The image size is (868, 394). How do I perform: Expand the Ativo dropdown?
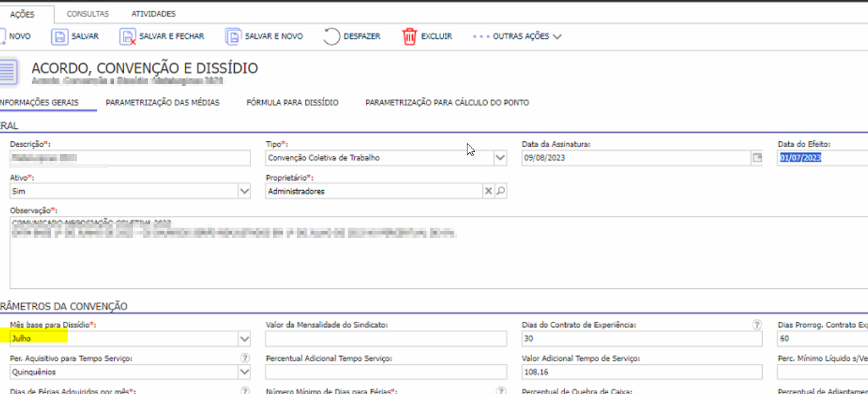pos(244,192)
